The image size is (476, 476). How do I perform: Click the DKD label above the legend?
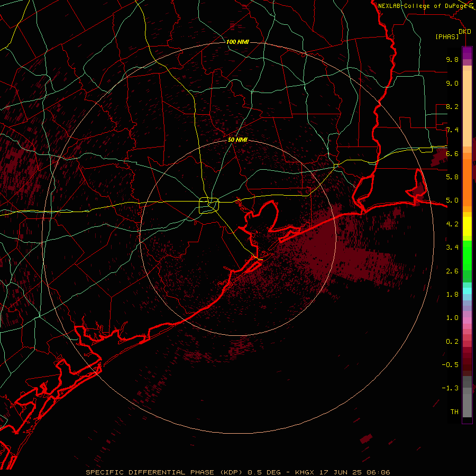[x=465, y=32]
